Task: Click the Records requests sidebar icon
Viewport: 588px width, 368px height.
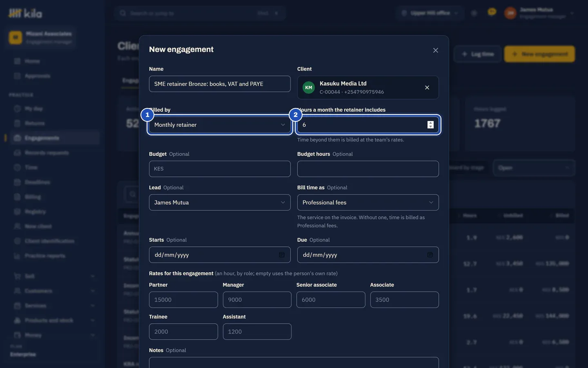Action: 17,153
